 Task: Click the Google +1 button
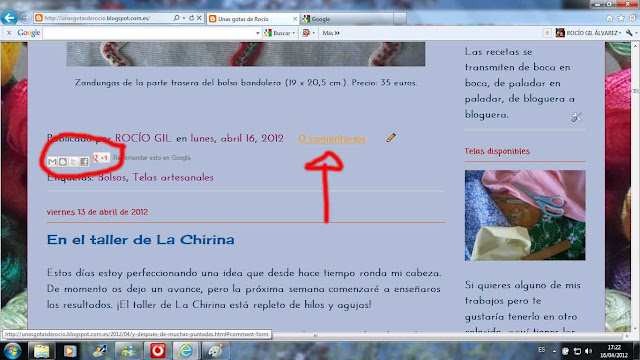click(x=101, y=158)
